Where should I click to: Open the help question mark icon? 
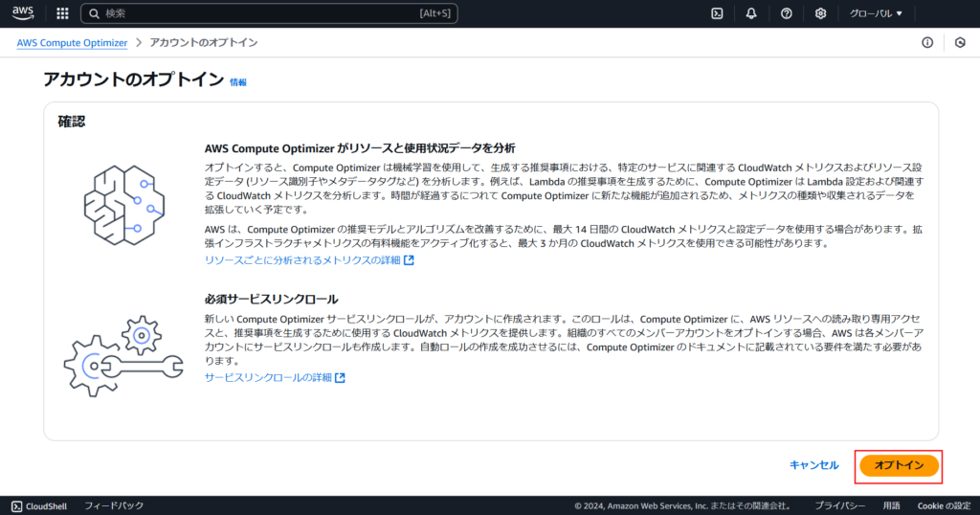[787, 13]
